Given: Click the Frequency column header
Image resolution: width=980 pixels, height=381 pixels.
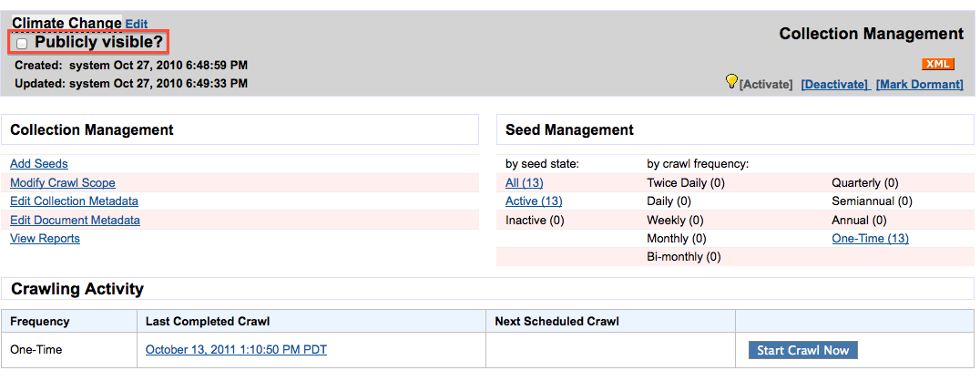Looking at the screenshot, I should click(40, 321).
